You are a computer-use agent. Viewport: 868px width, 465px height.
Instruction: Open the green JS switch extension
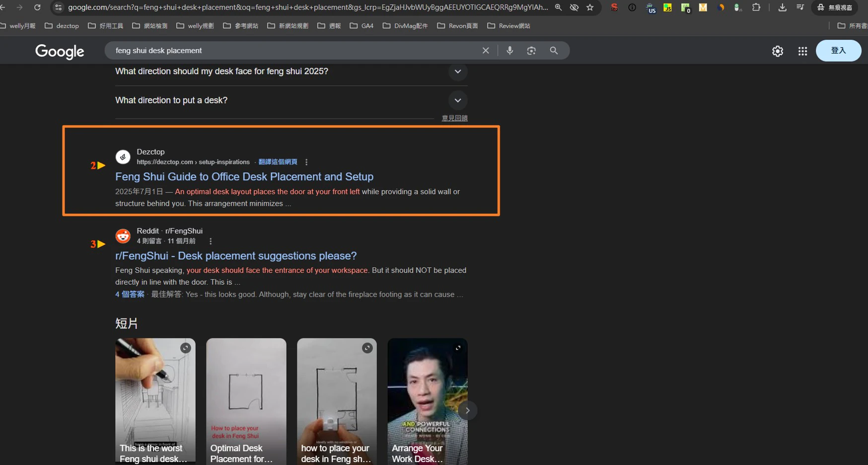click(x=738, y=7)
